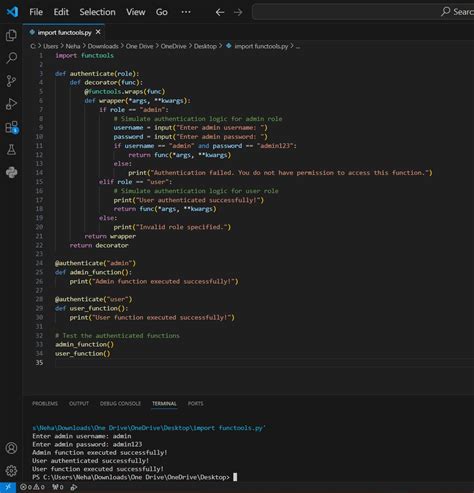Open the Selection menu

(97, 12)
